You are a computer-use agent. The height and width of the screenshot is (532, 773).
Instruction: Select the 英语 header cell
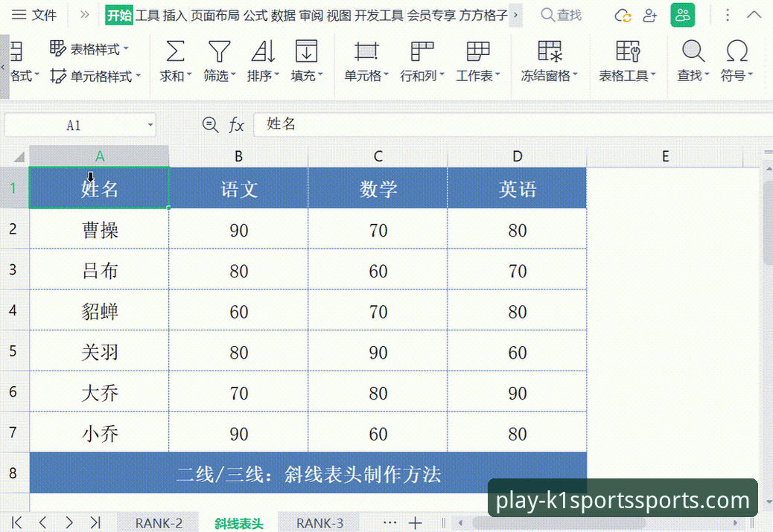(x=517, y=188)
